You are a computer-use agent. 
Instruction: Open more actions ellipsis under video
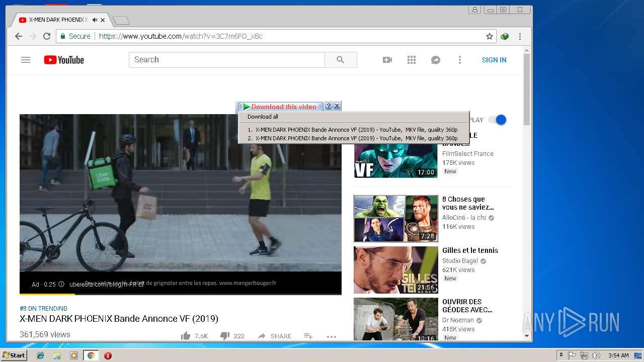(x=331, y=336)
